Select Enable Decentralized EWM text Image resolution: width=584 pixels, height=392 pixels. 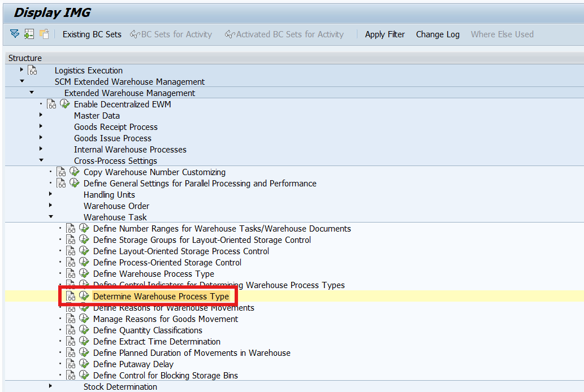122,104
